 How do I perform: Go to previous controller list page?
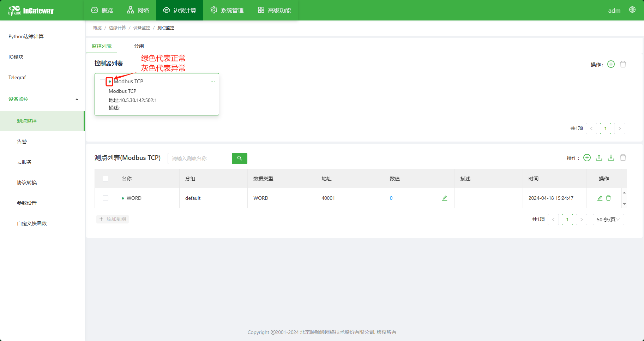point(591,128)
